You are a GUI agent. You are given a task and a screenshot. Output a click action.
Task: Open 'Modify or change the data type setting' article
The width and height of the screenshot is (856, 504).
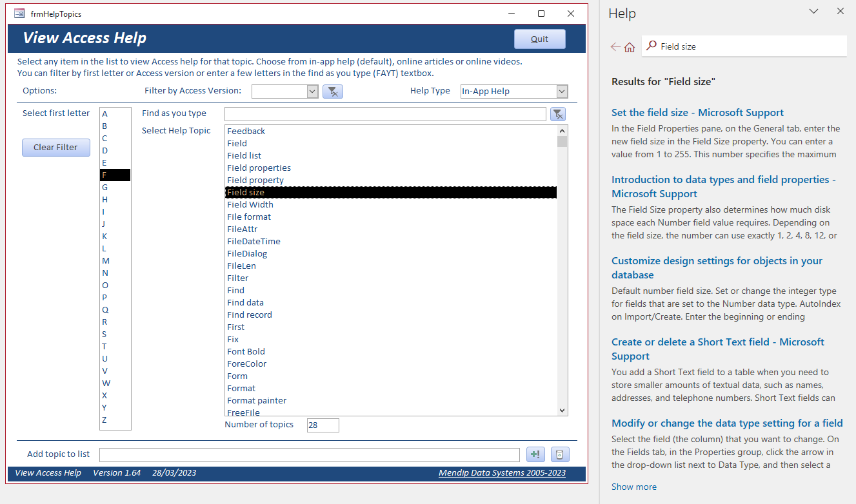727,423
